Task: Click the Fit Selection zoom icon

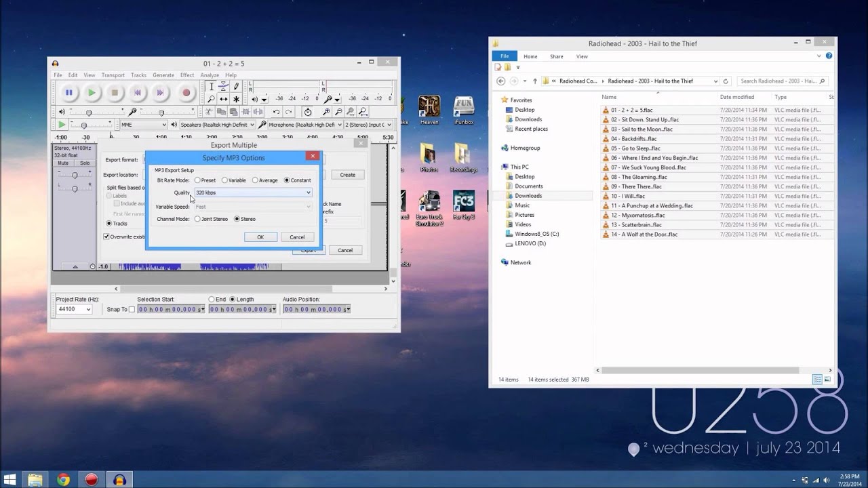Action: pyautogui.click(x=351, y=112)
